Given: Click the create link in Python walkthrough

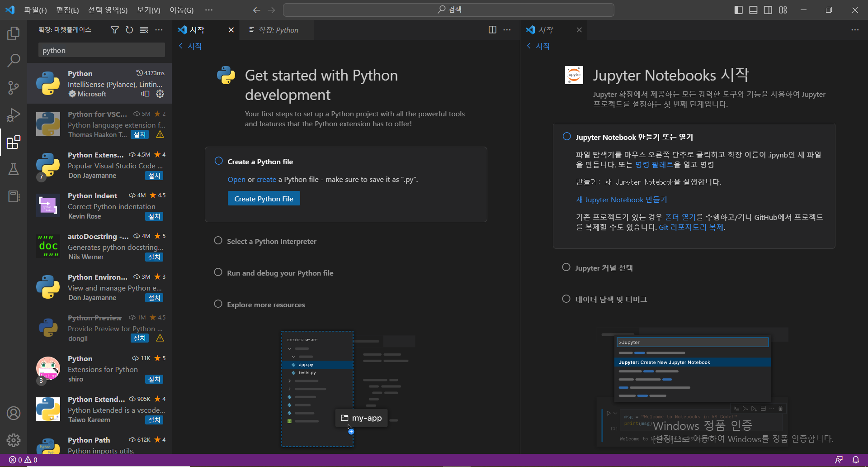Looking at the screenshot, I should 266,180.
